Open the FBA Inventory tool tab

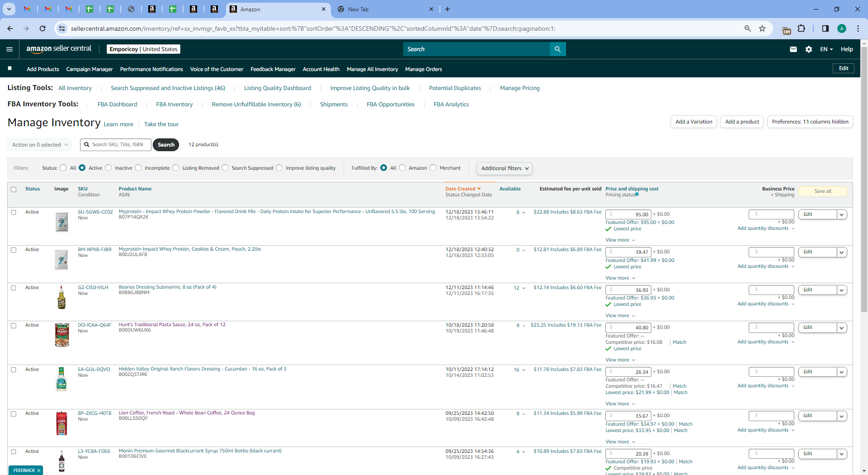[x=175, y=104]
